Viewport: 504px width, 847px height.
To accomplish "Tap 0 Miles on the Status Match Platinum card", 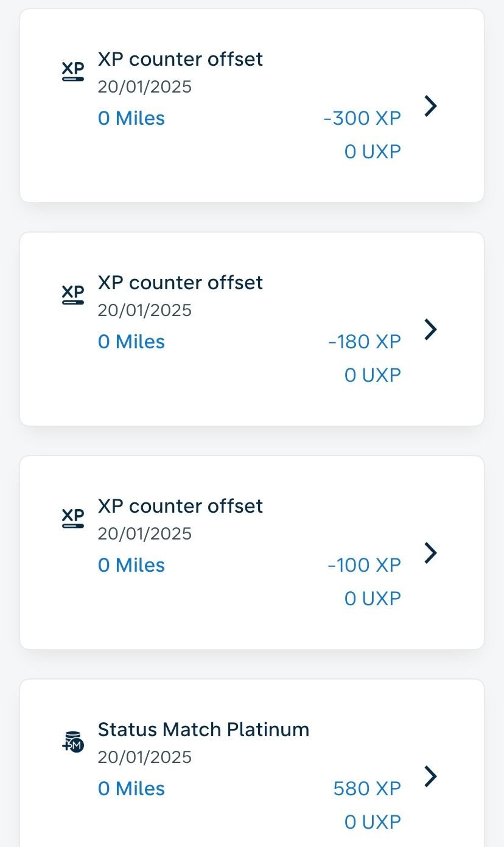I will [131, 789].
